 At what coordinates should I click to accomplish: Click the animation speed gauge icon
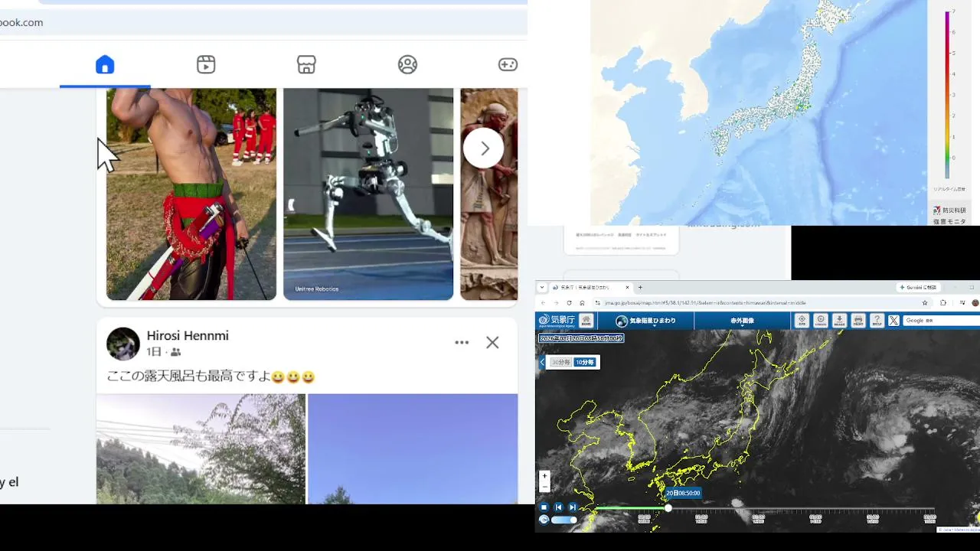[x=544, y=520]
